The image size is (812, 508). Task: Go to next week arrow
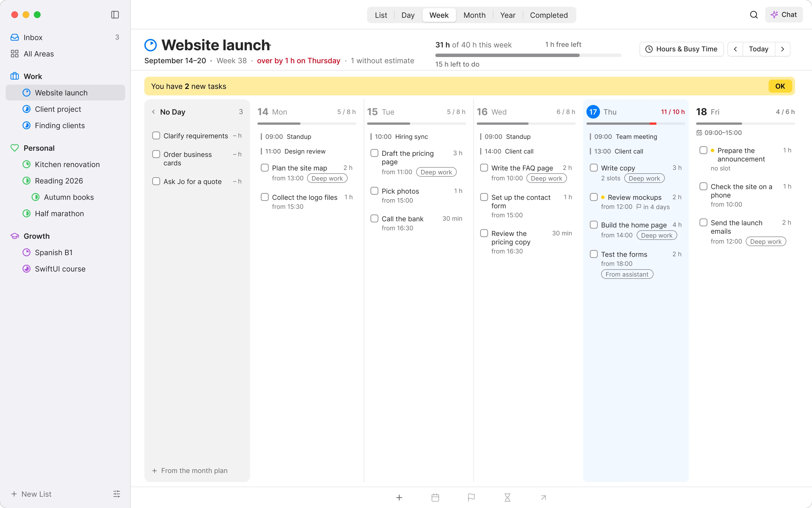click(783, 49)
